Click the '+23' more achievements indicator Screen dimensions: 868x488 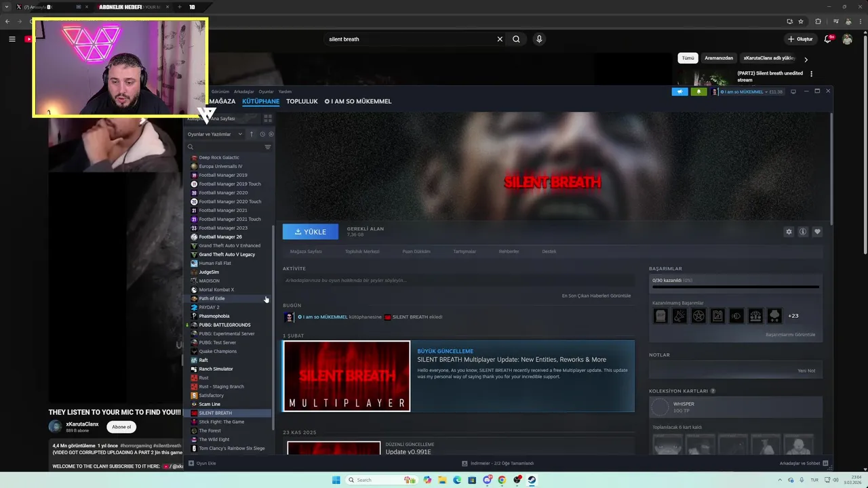pyautogui.click(x=793, y=316)
